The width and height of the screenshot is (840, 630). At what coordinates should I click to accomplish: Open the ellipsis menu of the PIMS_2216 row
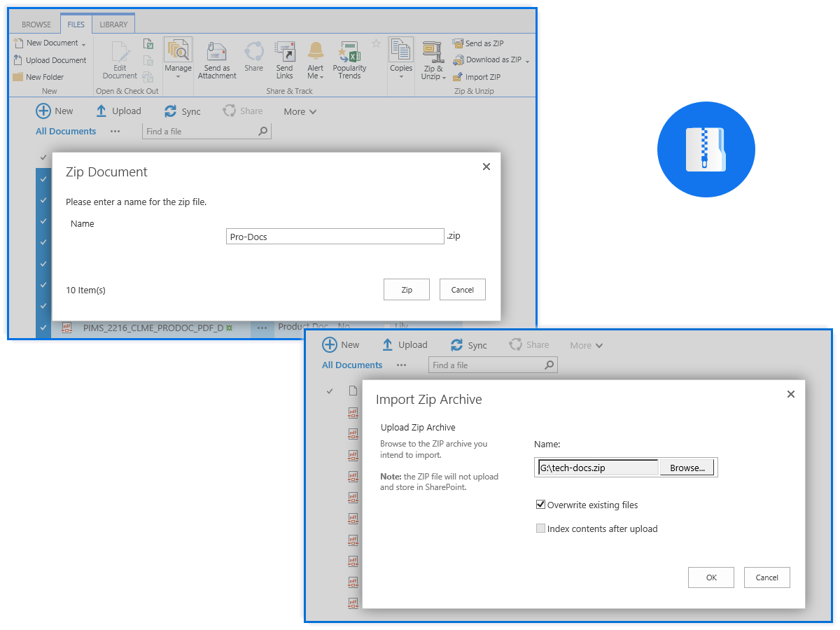[x=262, y=327]
